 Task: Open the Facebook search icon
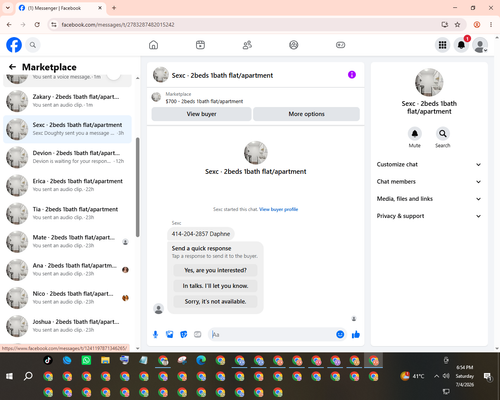point(33,45)
